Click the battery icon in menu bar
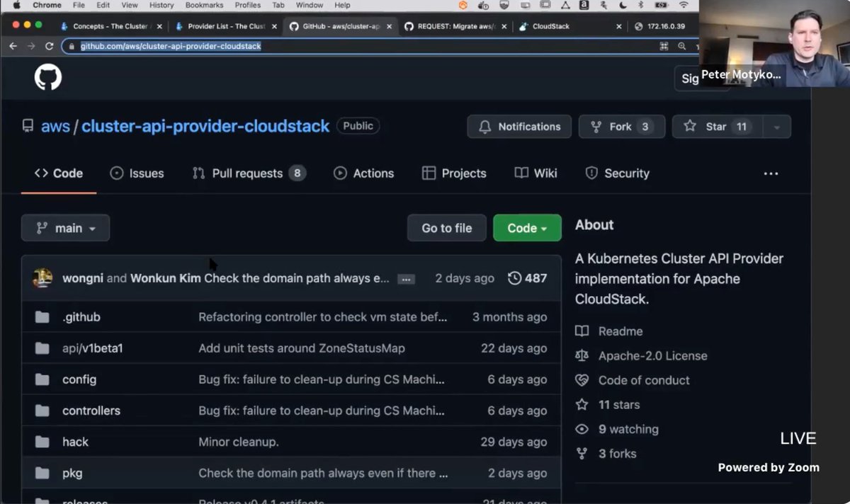 [x=662, y=5]
